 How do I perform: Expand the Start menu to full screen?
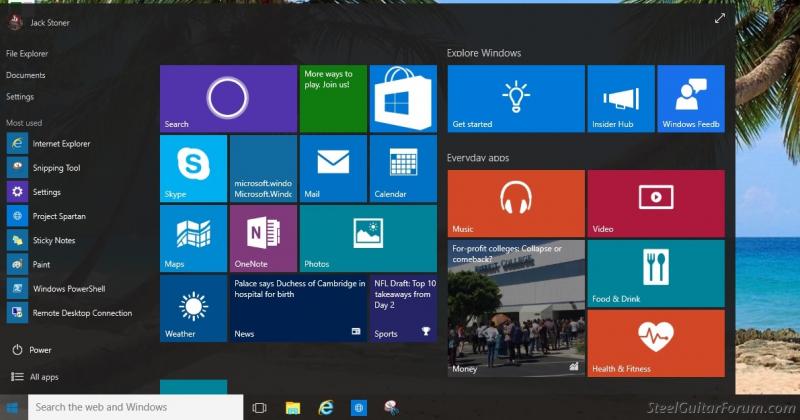point(719,19)
